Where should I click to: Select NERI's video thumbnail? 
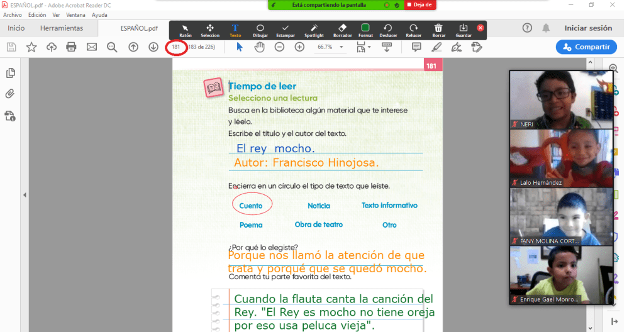click(561, 99)
